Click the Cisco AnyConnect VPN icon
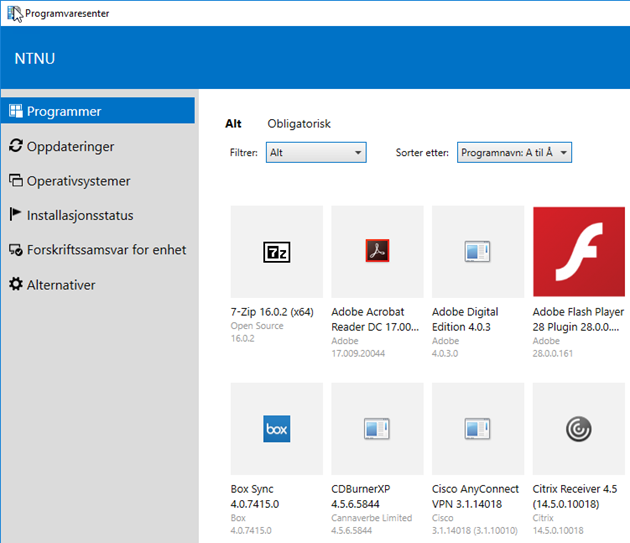 click(477, 428)
